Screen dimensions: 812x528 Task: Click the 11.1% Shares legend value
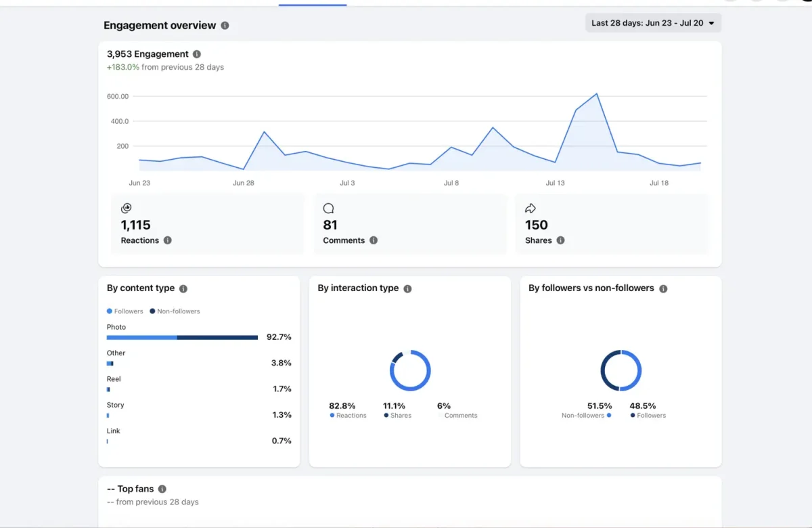coord(394,406)
